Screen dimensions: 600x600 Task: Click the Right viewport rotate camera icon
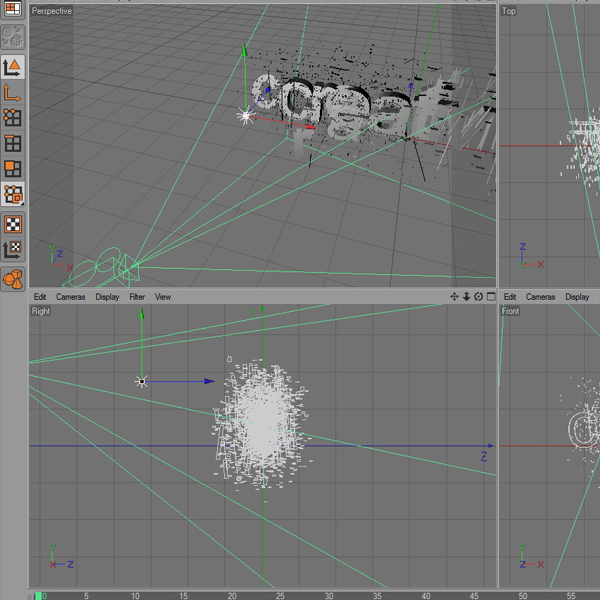pos(478,297)
